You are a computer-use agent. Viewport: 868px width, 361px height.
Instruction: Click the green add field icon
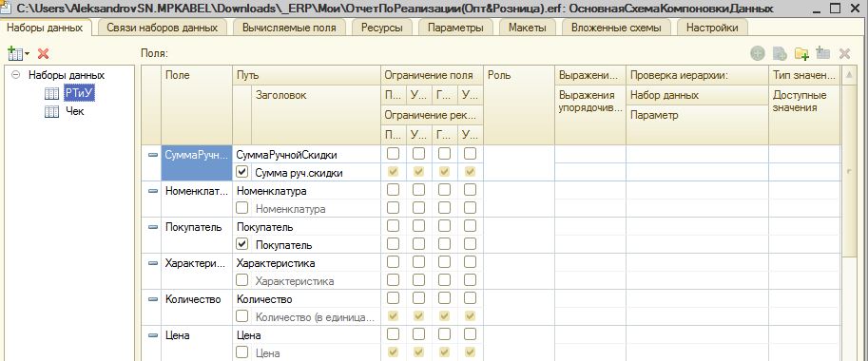[x=758, y=53]
